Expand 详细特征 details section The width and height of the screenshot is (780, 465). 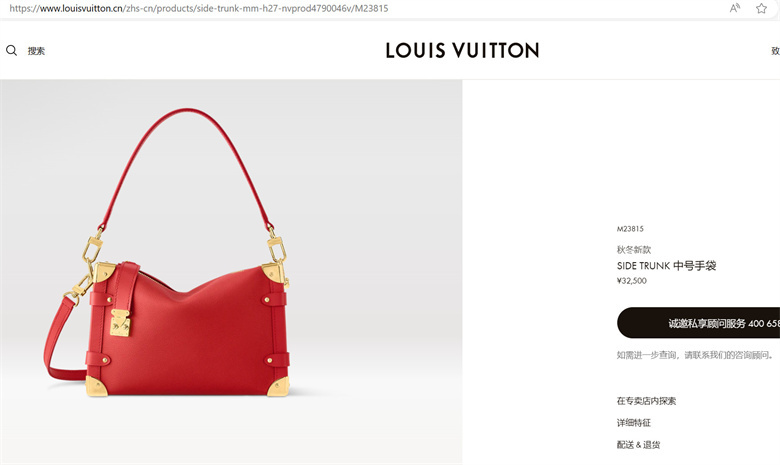tap(634, 423)
